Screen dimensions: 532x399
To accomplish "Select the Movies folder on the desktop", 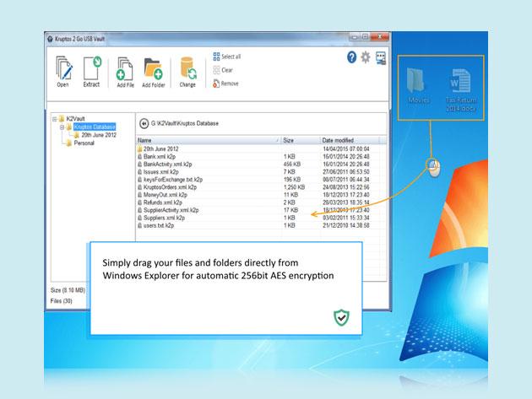I will click(419, 85).
